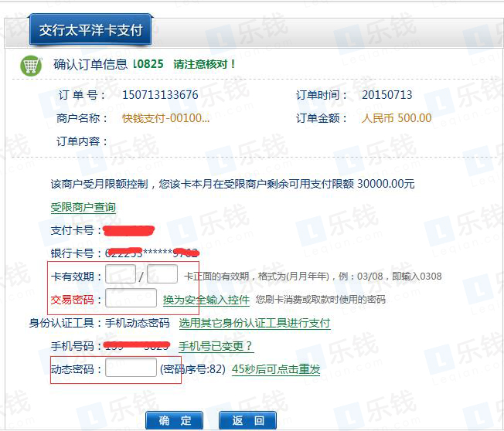Click the order number 150713133676
The height and width of the screenshot is (431, 504).
(x=160, y=95)
